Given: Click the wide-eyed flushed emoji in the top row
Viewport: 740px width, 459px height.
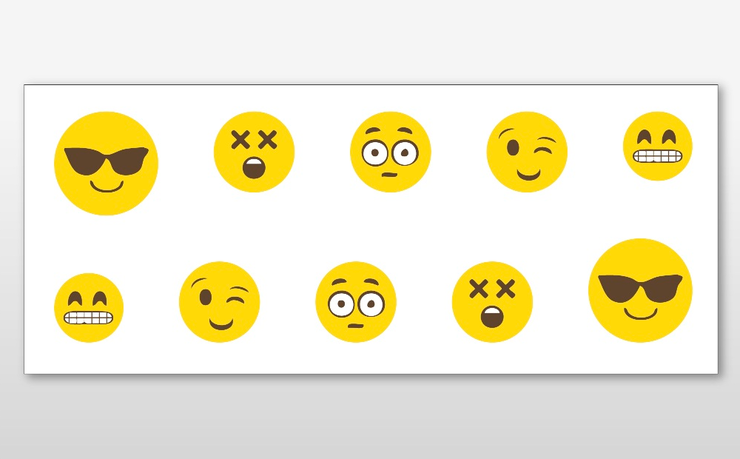Looking at the screenshot, I should (390, 152).
